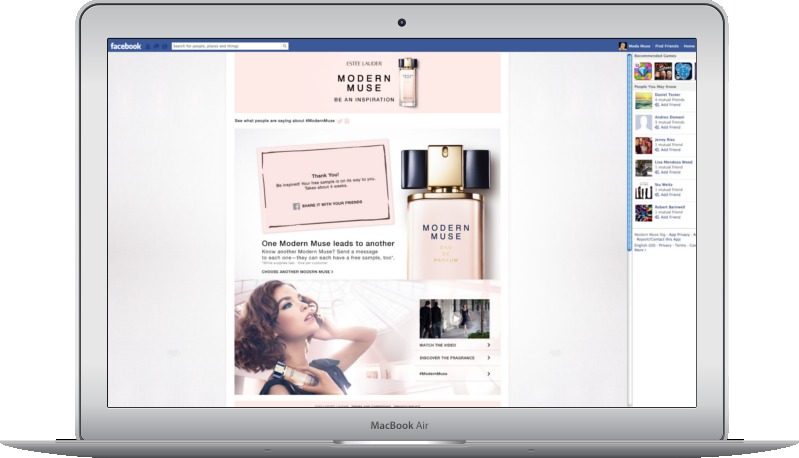The height and width of the screenshot is (458, 799).
Task: Open the Lisa Mendoza Wood name link
Action: click(x=674, y=162)
